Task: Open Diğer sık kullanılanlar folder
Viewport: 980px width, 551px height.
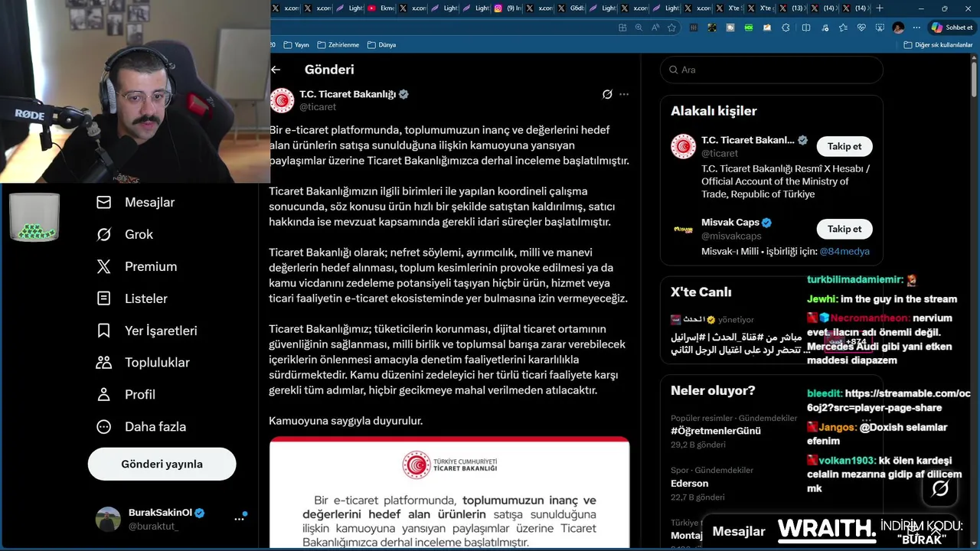Action: coord(938,45)
